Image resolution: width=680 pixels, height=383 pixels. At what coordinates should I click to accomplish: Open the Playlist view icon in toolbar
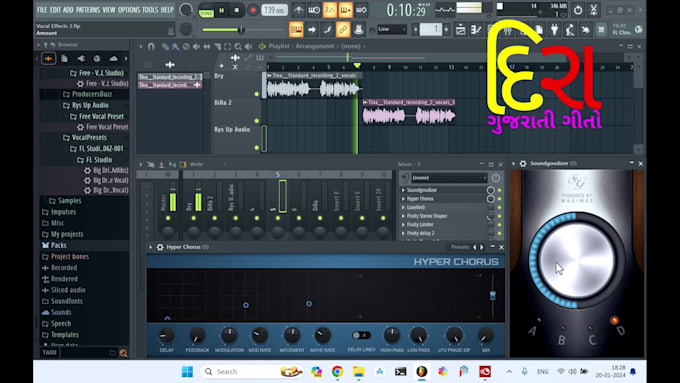(461, 29)
